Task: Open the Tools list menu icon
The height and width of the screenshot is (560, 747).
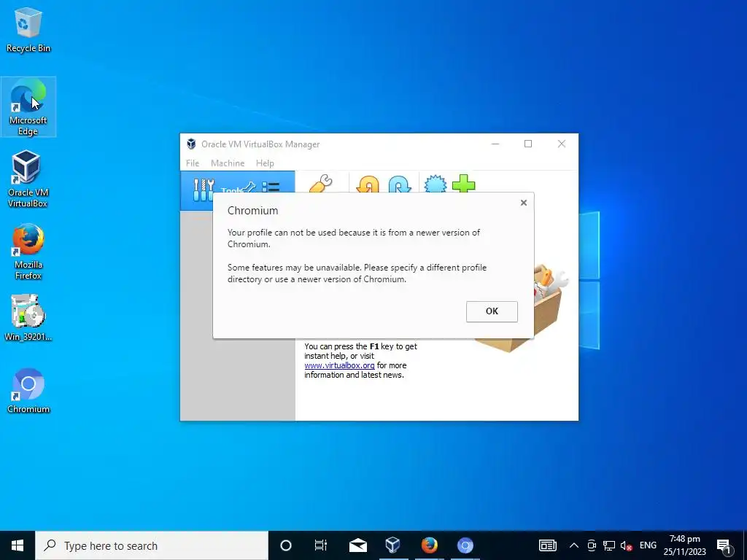Action: point(271,186)
